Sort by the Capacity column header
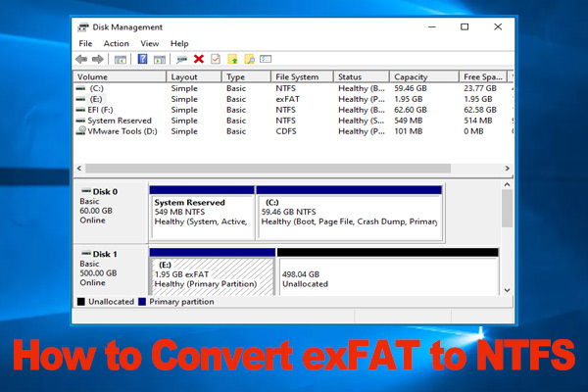 coord(424,76)
